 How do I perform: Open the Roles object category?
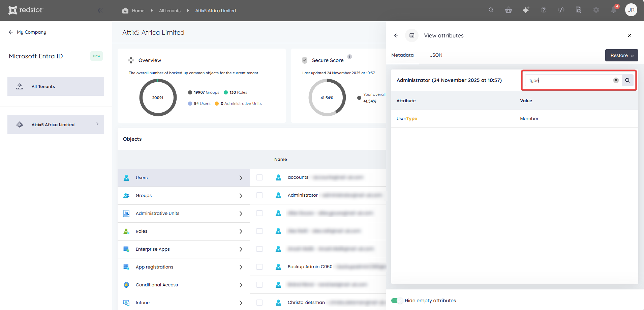(x=184, y=231)
